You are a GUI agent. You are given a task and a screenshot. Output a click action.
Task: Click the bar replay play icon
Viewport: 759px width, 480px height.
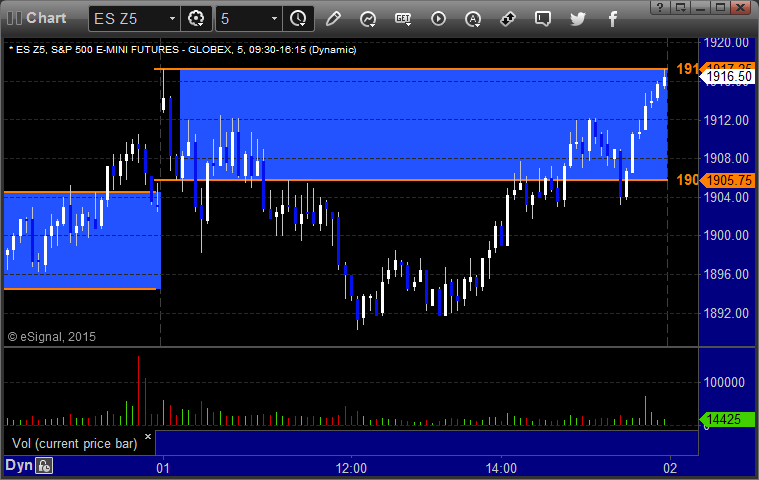(x=438, y=19)
